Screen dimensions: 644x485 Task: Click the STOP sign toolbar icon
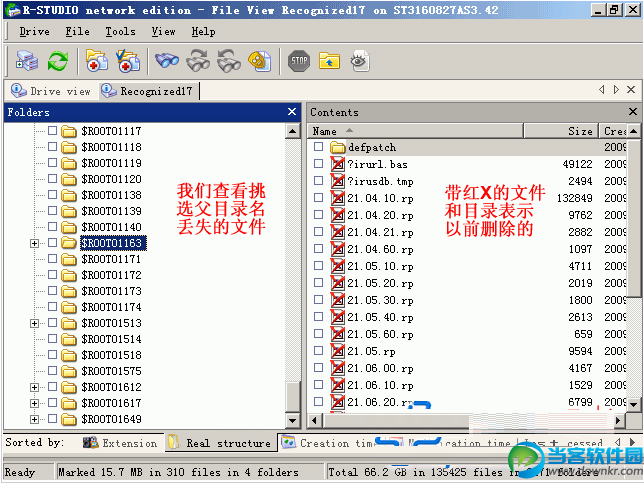299,61
